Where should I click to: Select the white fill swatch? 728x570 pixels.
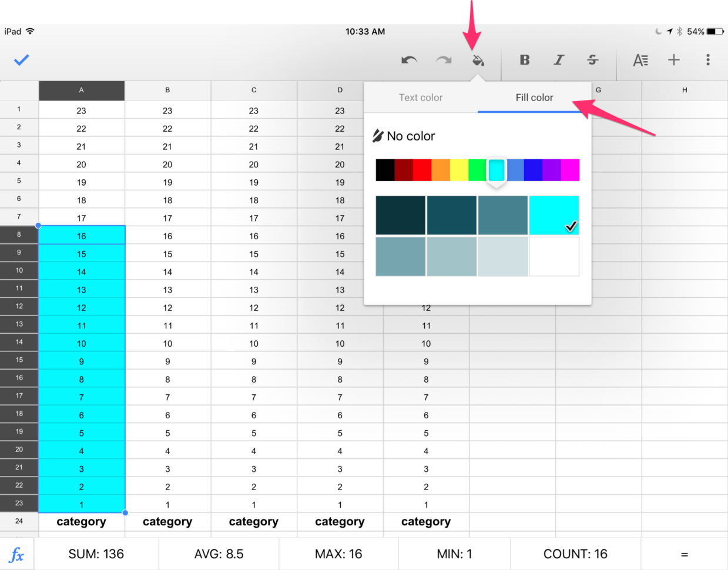pos(554,257)
